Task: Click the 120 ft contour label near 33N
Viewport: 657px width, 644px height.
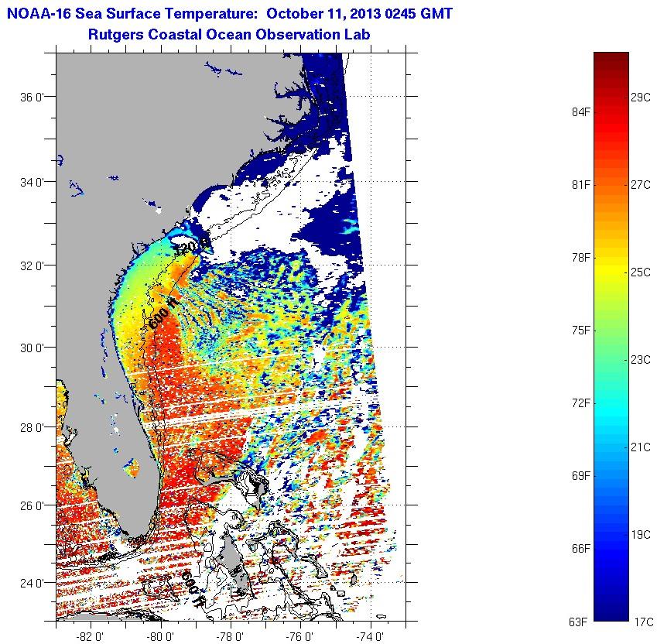Action: coord(191,247)
